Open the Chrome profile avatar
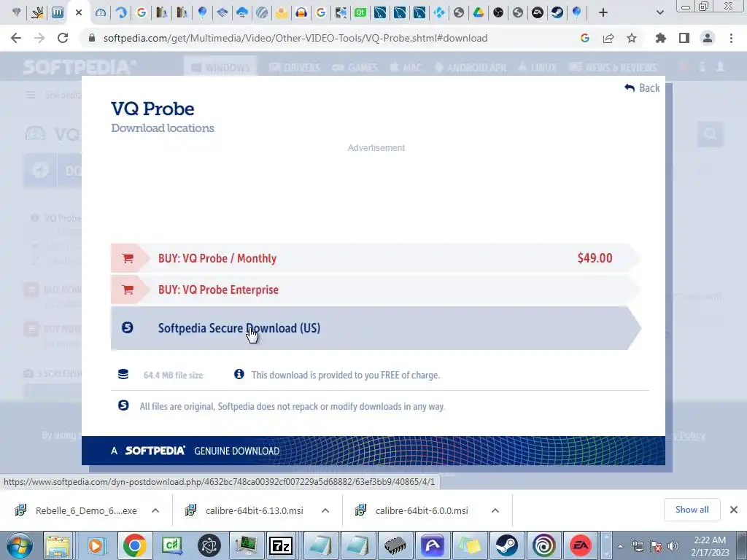The width and height of the screenshot is (747, 560). [x=708, y=38]
